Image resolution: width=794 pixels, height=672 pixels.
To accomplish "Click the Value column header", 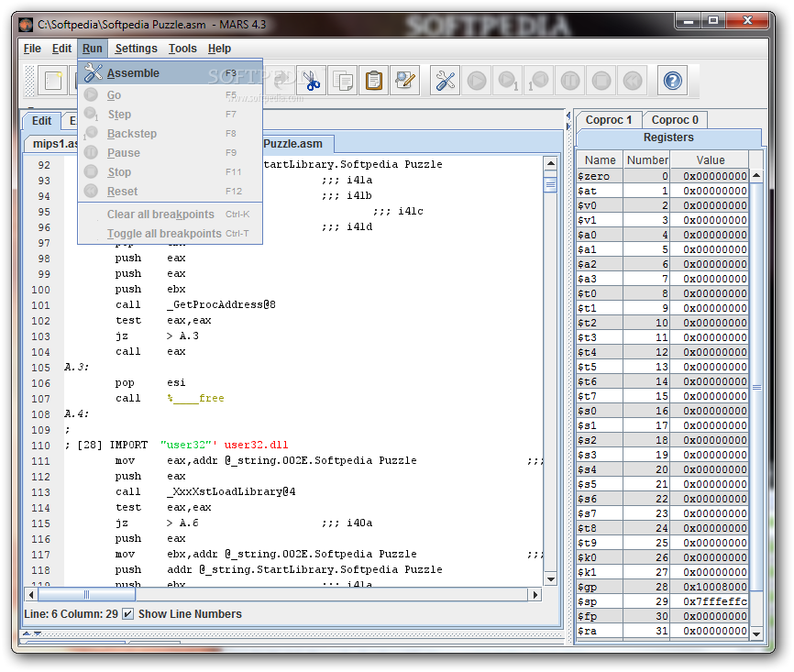I will tap(710, 160).
